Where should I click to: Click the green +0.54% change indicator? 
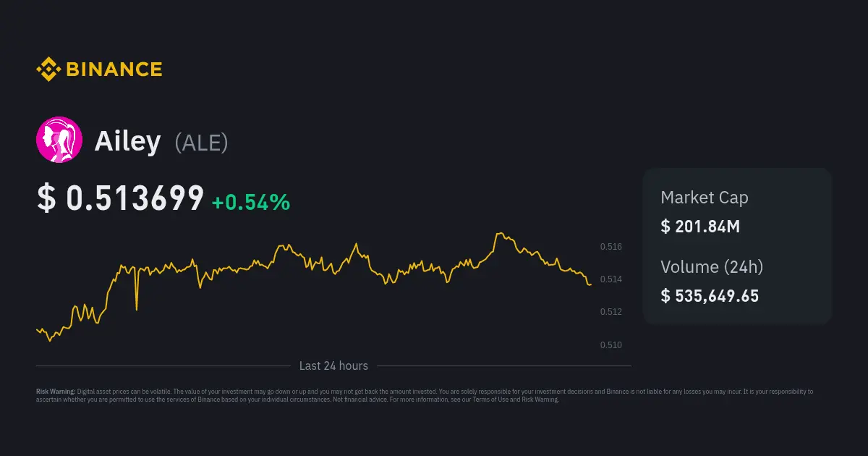251,203
